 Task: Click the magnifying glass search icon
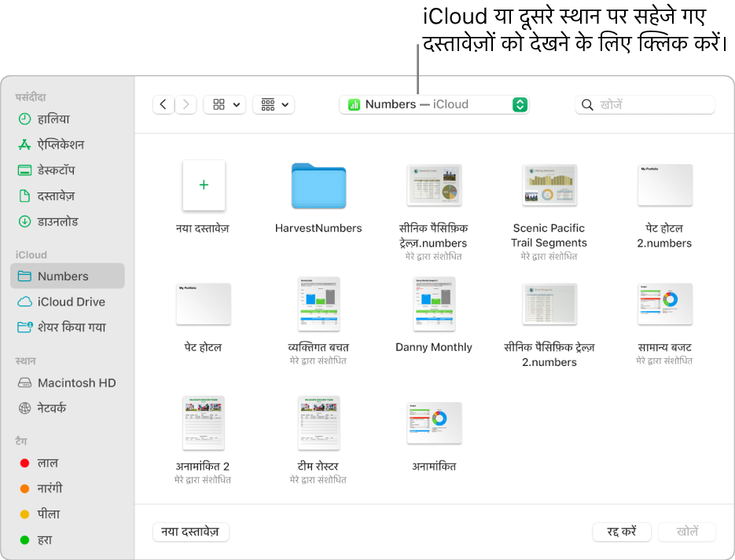coord(587,104)
